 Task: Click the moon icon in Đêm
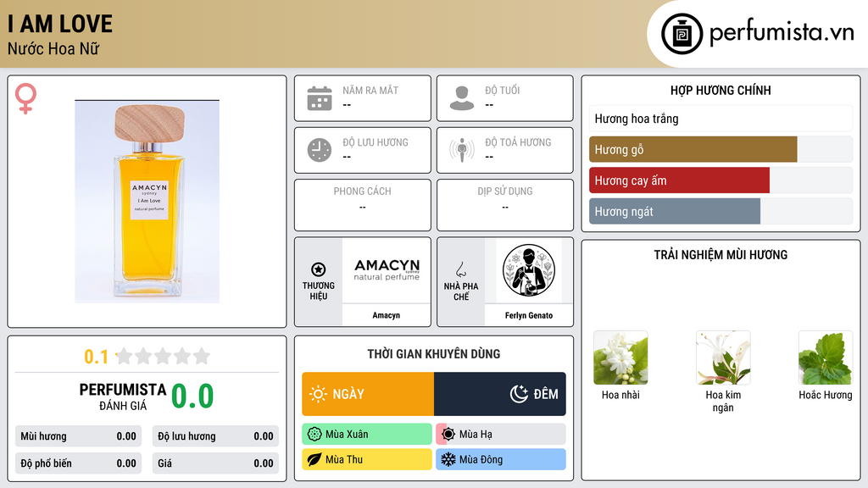[x=519, y=394]
